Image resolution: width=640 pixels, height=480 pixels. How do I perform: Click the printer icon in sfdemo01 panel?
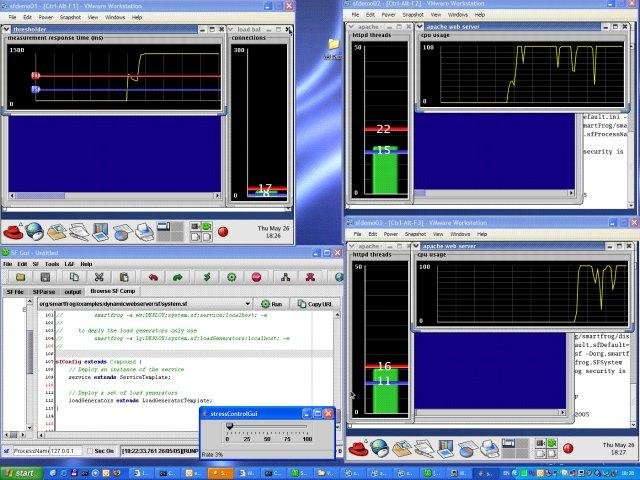(x=144, y=232)
